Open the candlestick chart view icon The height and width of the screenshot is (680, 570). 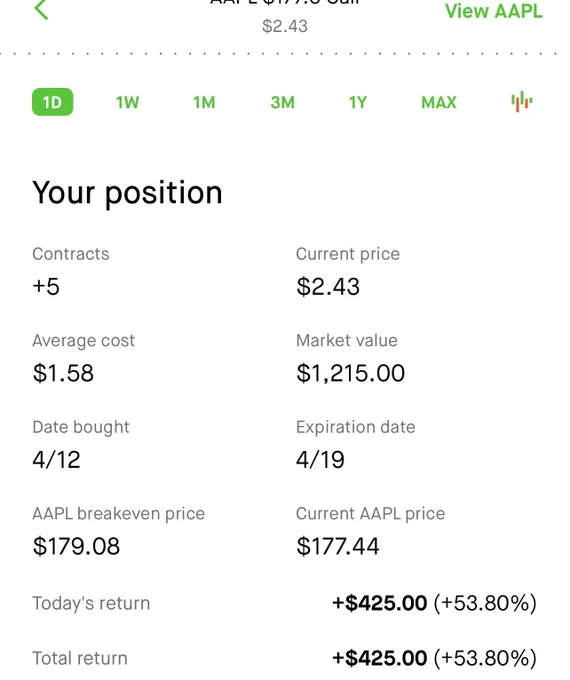coord(521,102)
